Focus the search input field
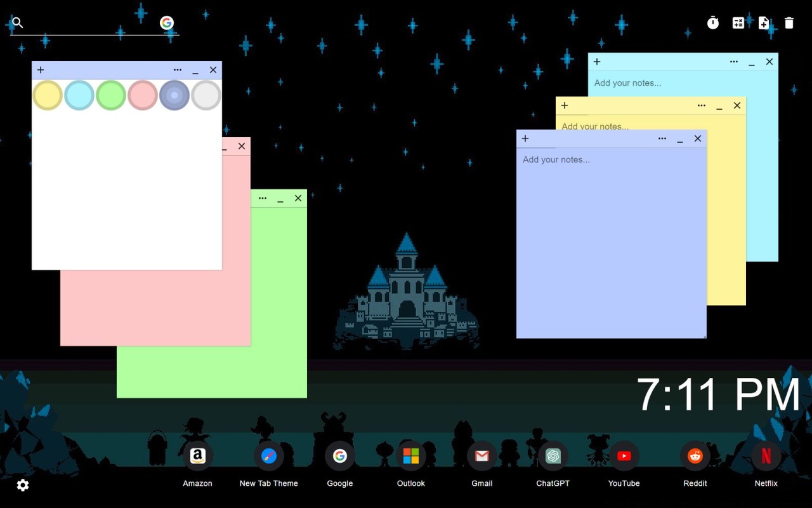Screen dimensions: 812x508 click(x=92, y=23)
